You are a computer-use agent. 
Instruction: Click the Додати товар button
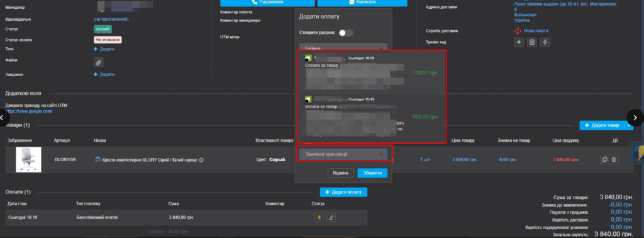[x=601, y=125]
